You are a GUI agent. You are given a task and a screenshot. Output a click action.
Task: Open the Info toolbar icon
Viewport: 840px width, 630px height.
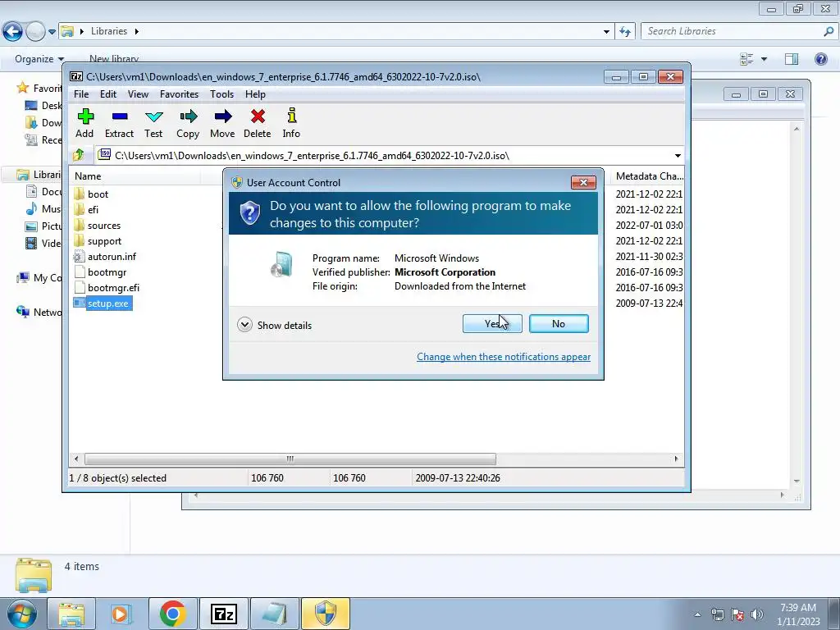[x=291, y=124]
